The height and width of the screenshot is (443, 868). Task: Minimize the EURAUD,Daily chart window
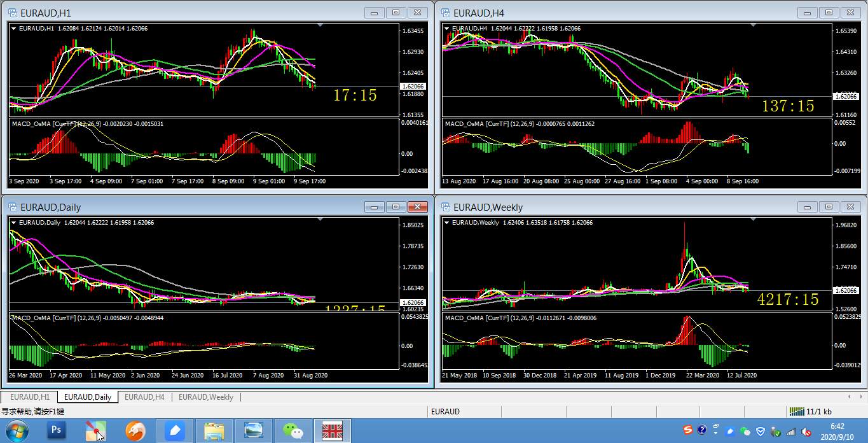[375, 207]
